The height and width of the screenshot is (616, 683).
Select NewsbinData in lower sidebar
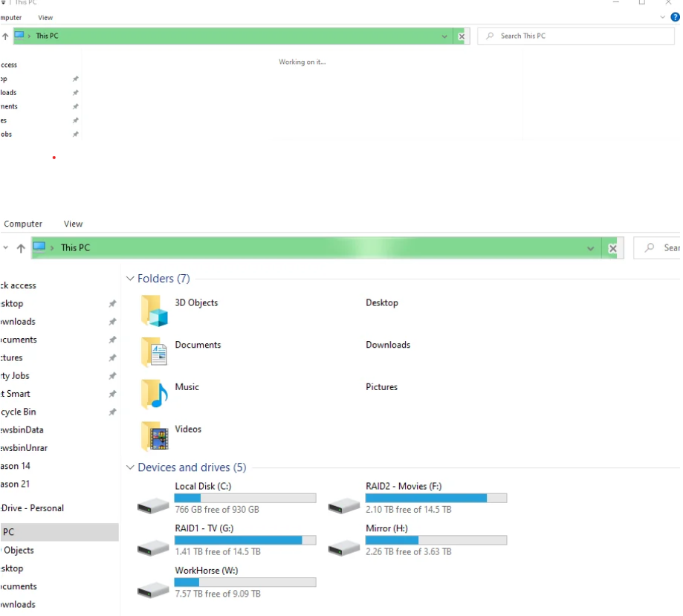(x=22, y=430)
